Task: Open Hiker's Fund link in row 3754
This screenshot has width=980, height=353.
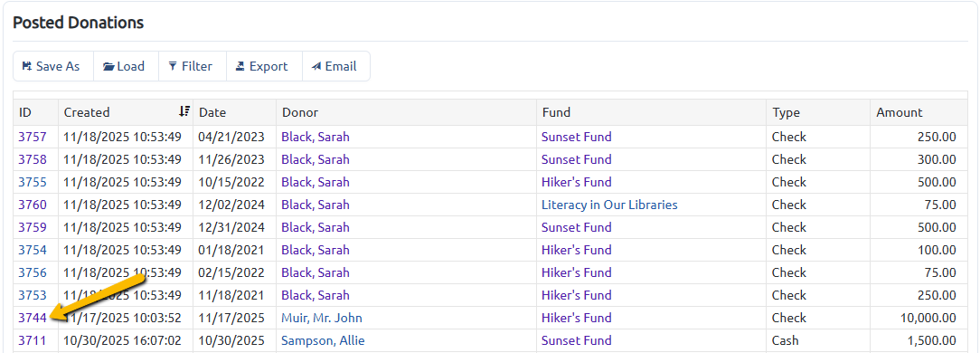Action: tap(576, 250)
